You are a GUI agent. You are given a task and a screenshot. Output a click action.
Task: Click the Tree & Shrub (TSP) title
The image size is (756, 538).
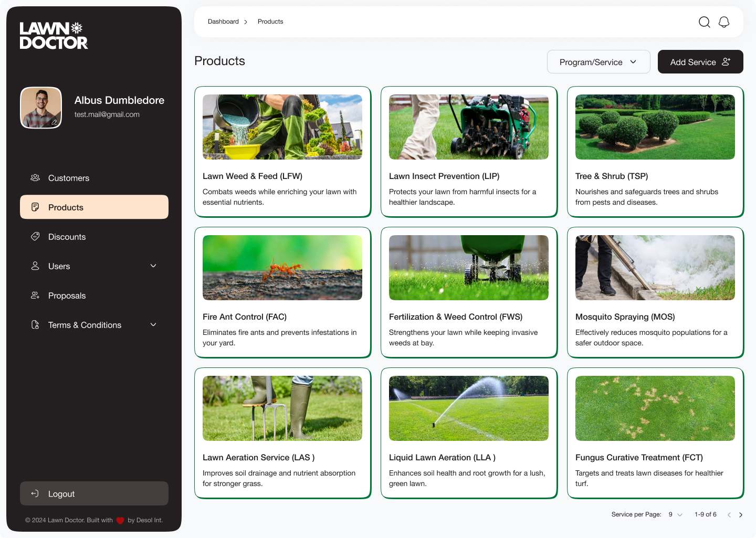612,176
